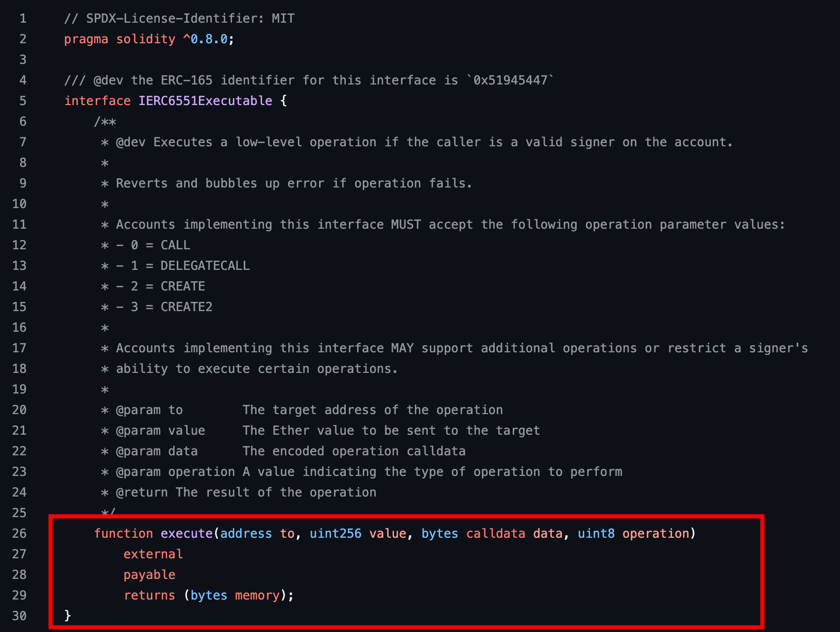Place cursor on the pragma keyword
Screen dimensions: 840x632
coord(86,39)
